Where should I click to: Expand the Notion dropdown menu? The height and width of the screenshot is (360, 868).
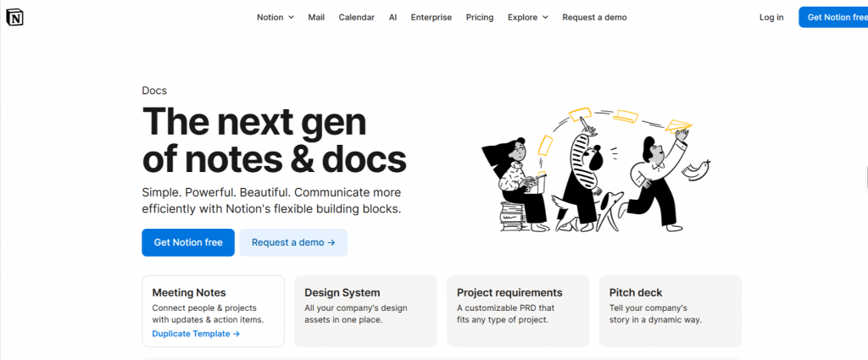pos(275,17)
